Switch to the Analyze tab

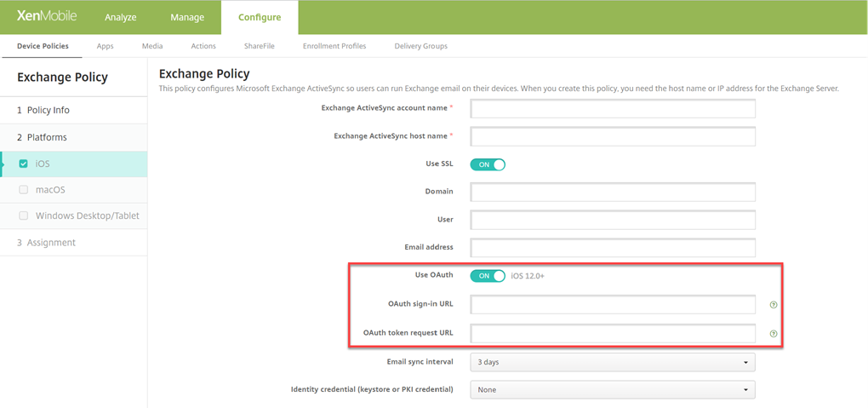click(120, 17)
